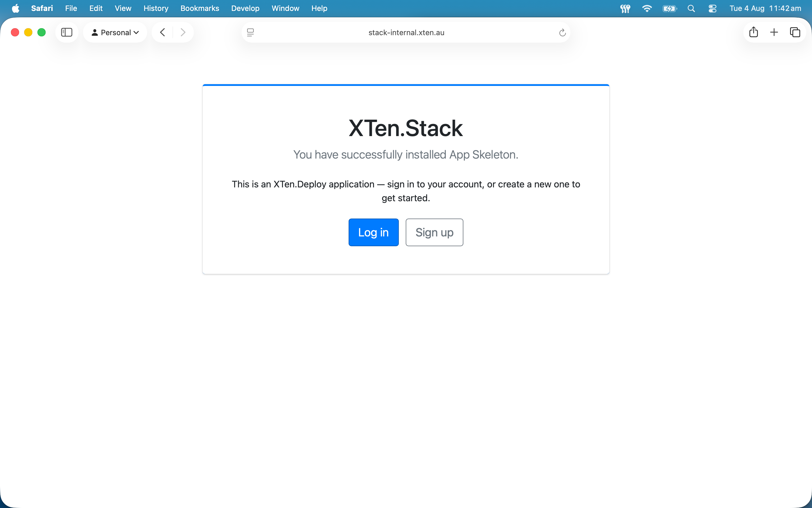
Task: Click the audio mixer menu bar icon
Action: click(x=625, y=8)
